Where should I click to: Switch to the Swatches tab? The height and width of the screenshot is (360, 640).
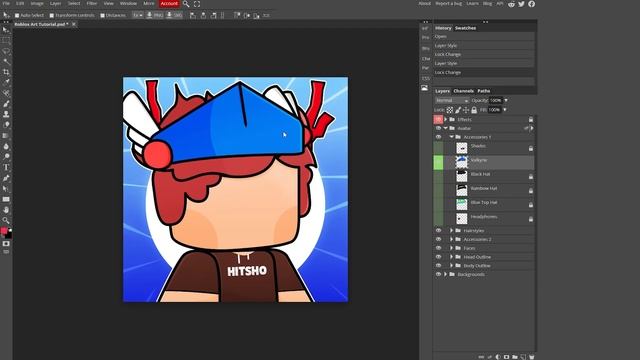coord(465,28)
